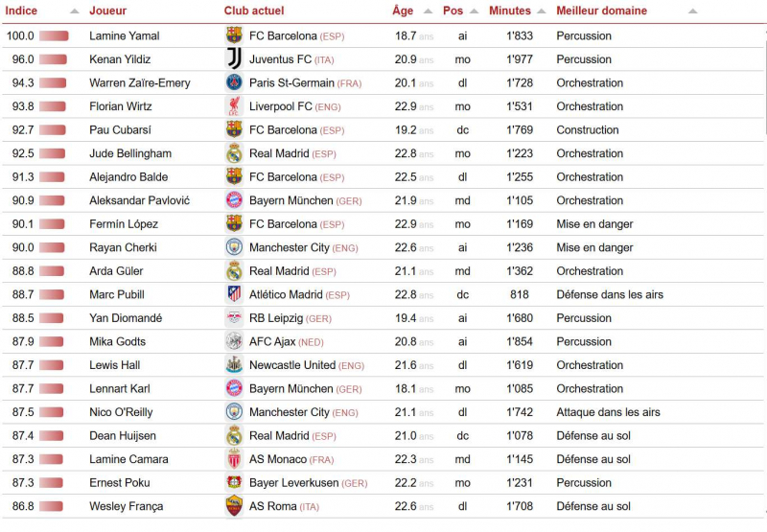
Task: Click the Club actuel column header
Action: (x=254, y=12)
